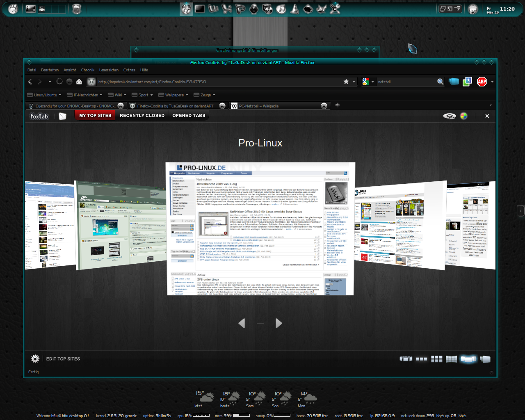The height and width of the screenshot is (420, 525).
Task: Click in the netzteil search field
Action: point(406,82)
